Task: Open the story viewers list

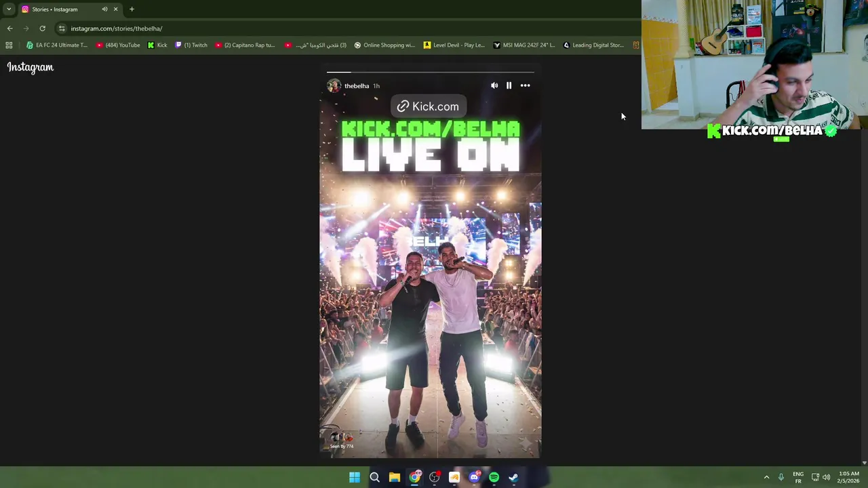Action: tap(340, 439)
